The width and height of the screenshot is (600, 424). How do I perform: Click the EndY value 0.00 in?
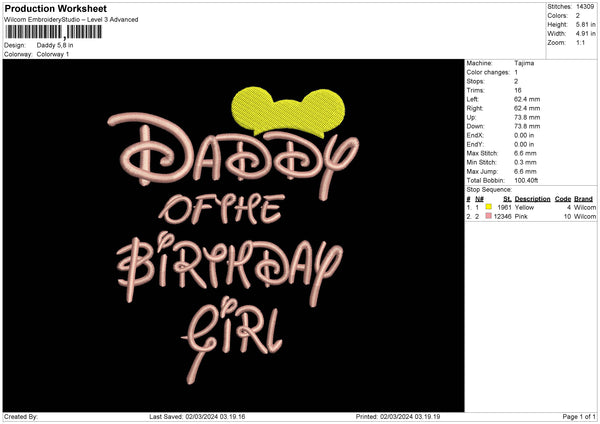pyautogui.click(x=524, y=145)
